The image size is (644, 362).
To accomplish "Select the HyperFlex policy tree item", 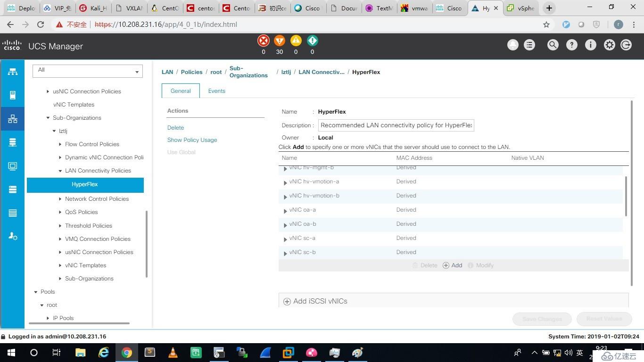I will click(x=85, y=185).
